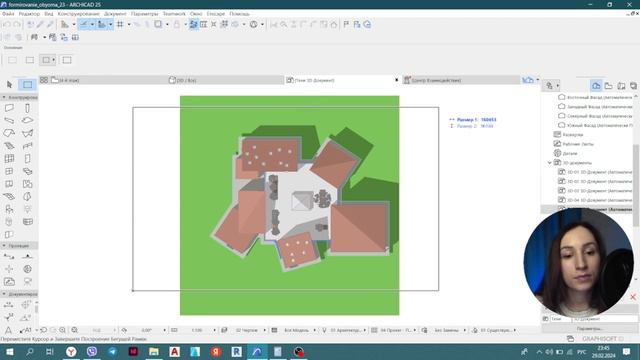The width and height of the screenshot is (640, 360).
Task: Open the 'Вид' menu
Action: tap(49, 14)
